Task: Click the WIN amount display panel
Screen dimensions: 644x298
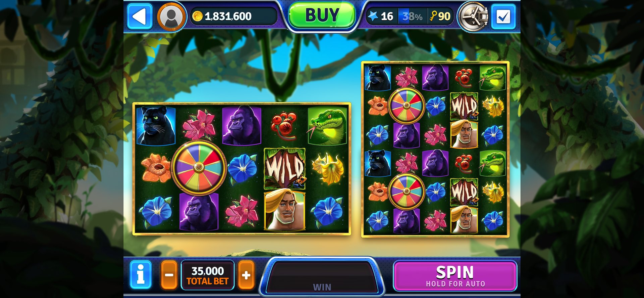Action: (322, 277)
